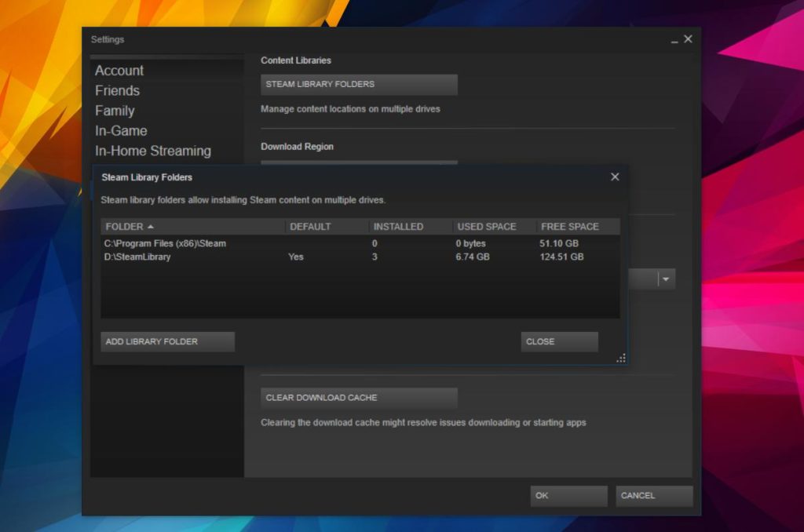Close the Settings window with X
This screenshot has height=532, width=804.
pyautogui.click(x=688, y=39)
